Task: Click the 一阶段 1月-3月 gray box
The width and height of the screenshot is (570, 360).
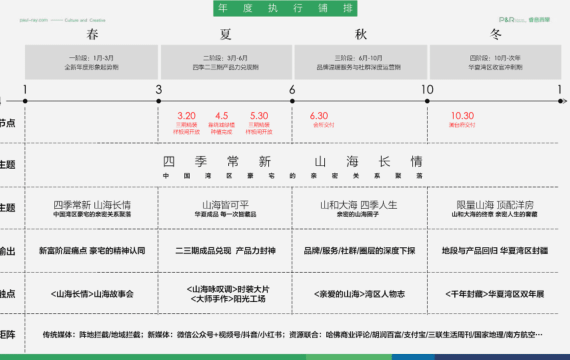Action: point(92,62)
